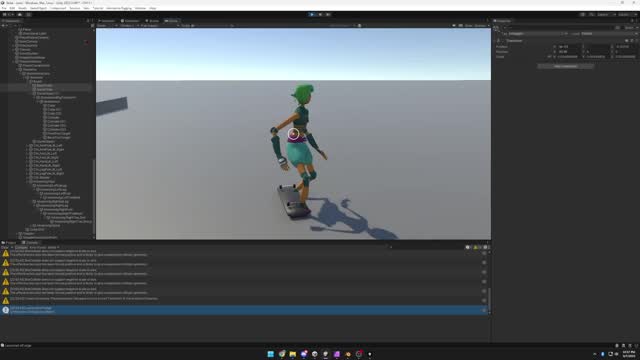The image size is (640, 360).
Task: Toggle the Collapse option in the console toolbar
Action: [21, 247]
